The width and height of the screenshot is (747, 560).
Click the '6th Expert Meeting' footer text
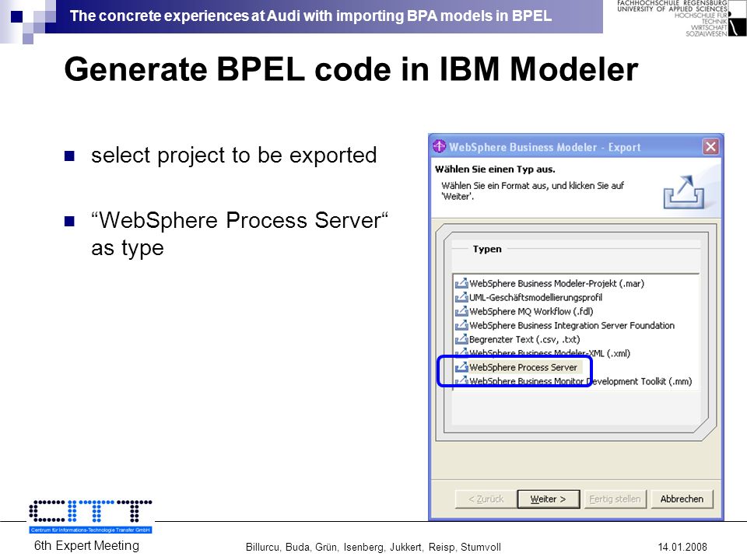click(86, 546)
